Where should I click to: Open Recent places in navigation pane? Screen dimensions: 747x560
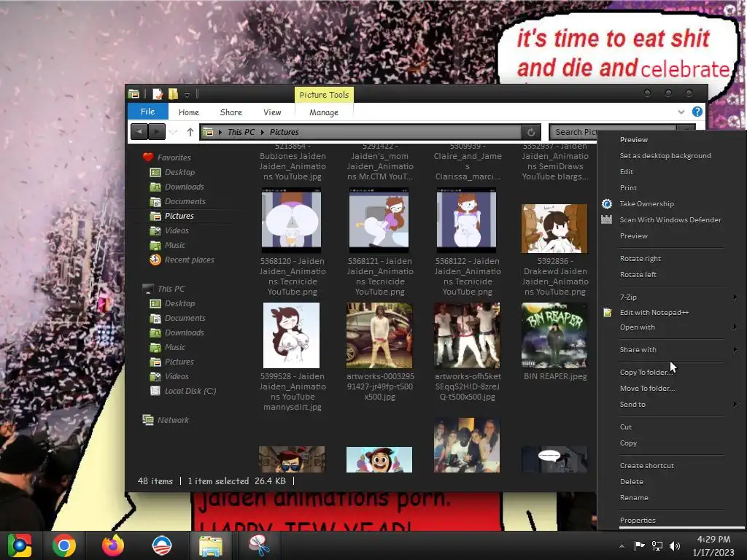[x=189, y=260]
